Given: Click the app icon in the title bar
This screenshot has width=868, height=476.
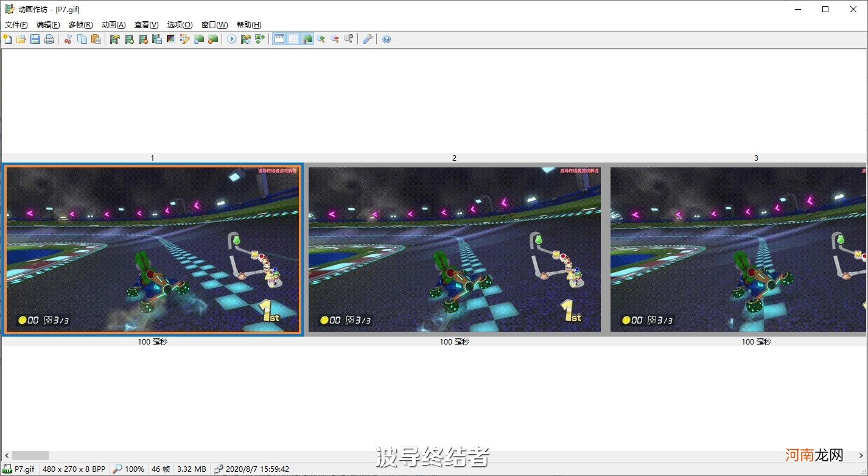Looking at the screenshot, I should 10,9.
